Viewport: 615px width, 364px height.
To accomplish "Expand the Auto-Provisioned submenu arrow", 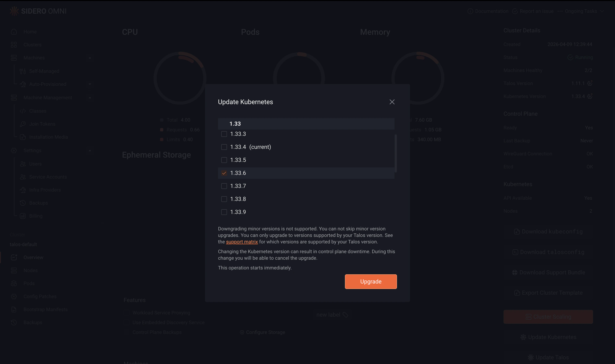I will pyautogui.click(x=90, y=84).
